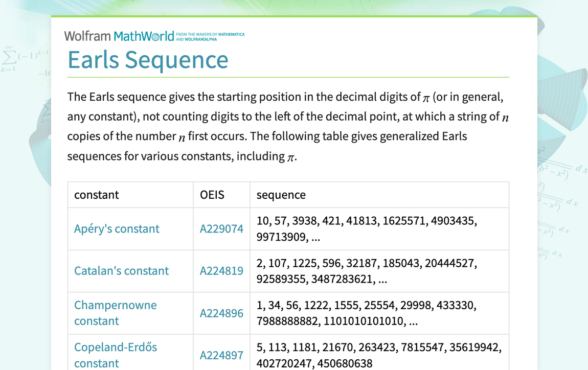Open OEIS entry A224896

pyautogui.click(x=221, y=313)
